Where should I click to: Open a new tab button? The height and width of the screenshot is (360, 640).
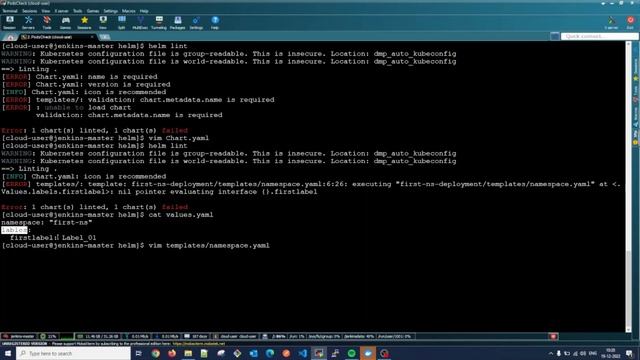(x=104, y=37)
